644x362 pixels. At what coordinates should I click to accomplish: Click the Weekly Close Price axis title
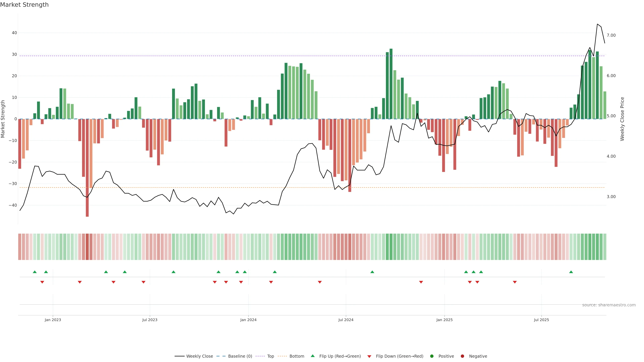click(622, 119)
